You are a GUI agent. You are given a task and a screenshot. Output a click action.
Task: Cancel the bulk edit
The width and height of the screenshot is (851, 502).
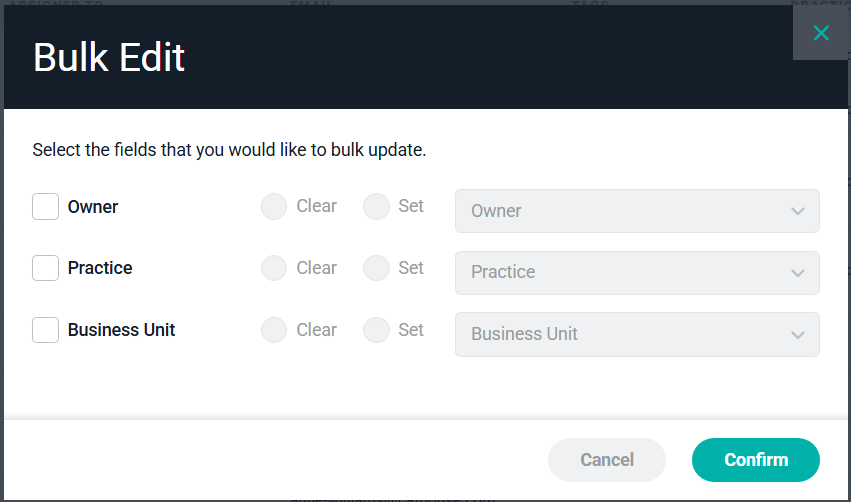(x=607, y=460)
